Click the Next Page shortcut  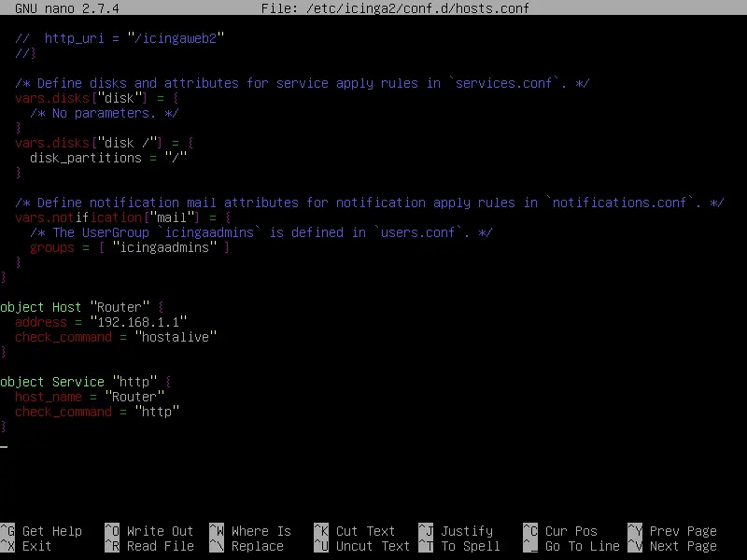pos(683,546)
